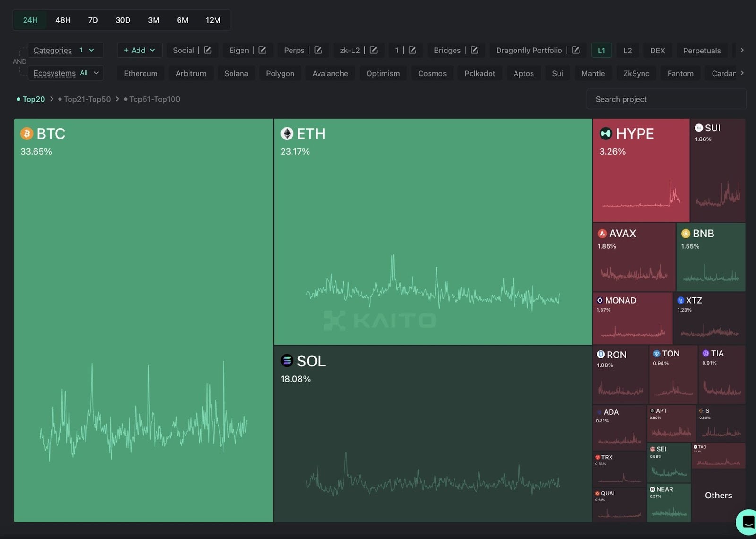
Task: Open the SOL mindshare sparkline chart
Action: point(432,474)
